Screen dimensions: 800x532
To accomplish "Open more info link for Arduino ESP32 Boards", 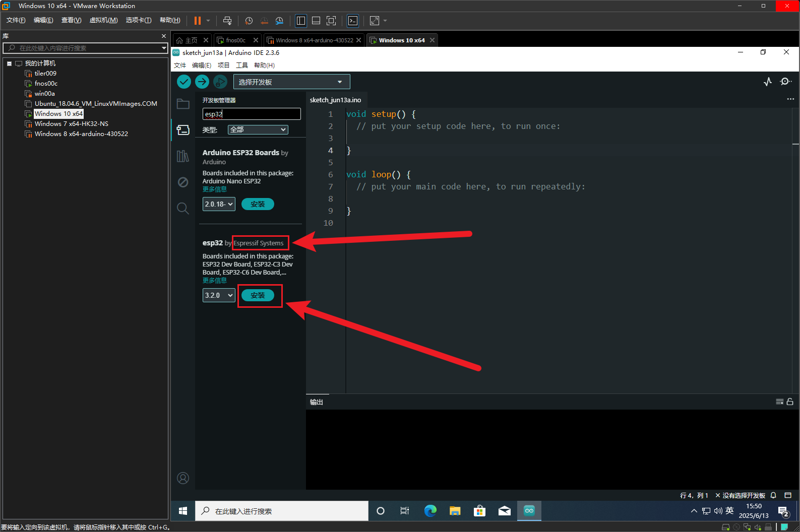I will click(215, 189).
